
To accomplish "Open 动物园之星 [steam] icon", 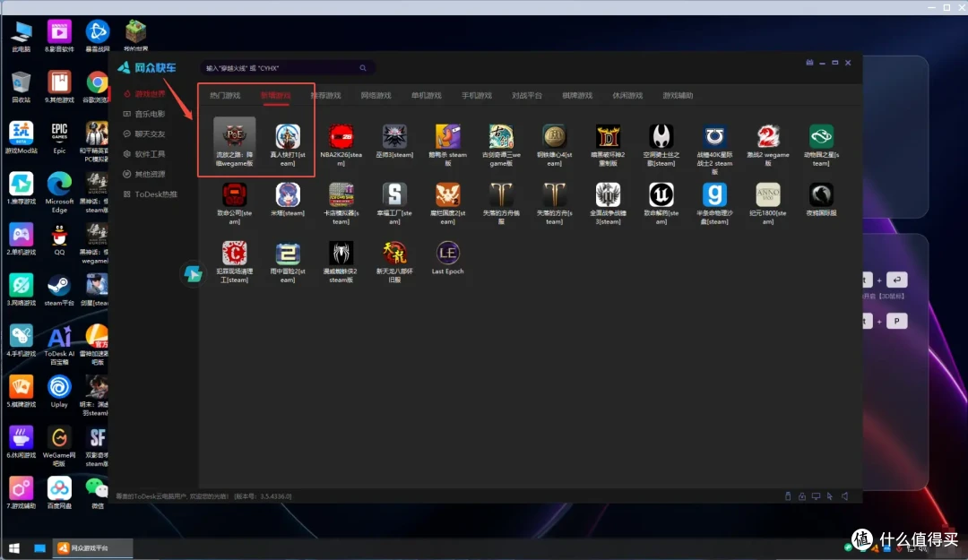I will 821,136.
